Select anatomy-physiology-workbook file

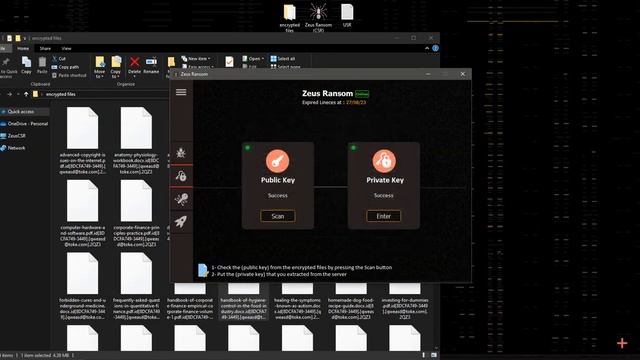pos(136,140)
